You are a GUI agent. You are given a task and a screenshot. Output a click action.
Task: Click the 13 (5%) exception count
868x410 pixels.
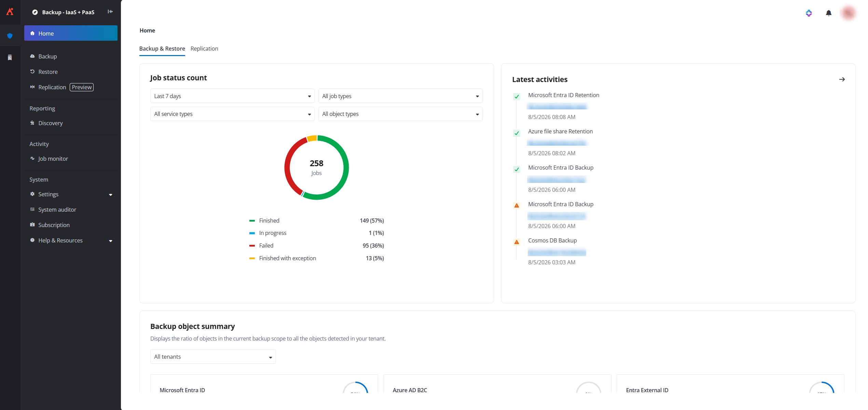[375, 258]
